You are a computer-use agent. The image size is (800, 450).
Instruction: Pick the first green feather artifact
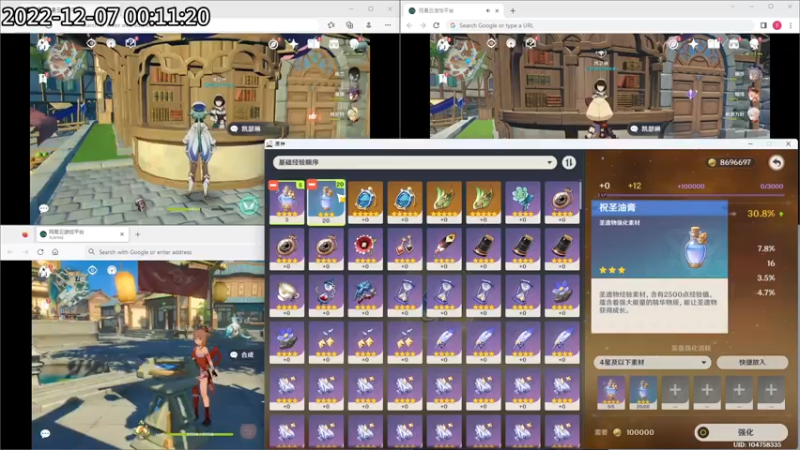pyautogui.click(x=444, y=203)
